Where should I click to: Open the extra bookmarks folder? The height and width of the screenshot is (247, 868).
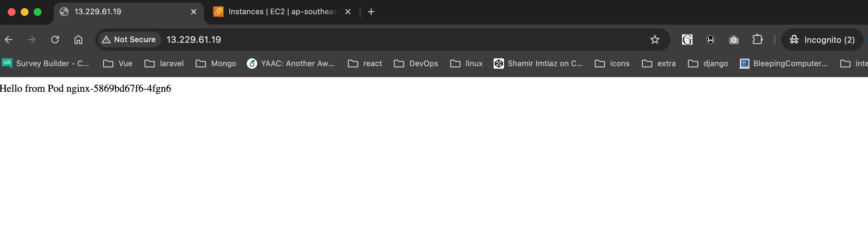pos(659,64)
